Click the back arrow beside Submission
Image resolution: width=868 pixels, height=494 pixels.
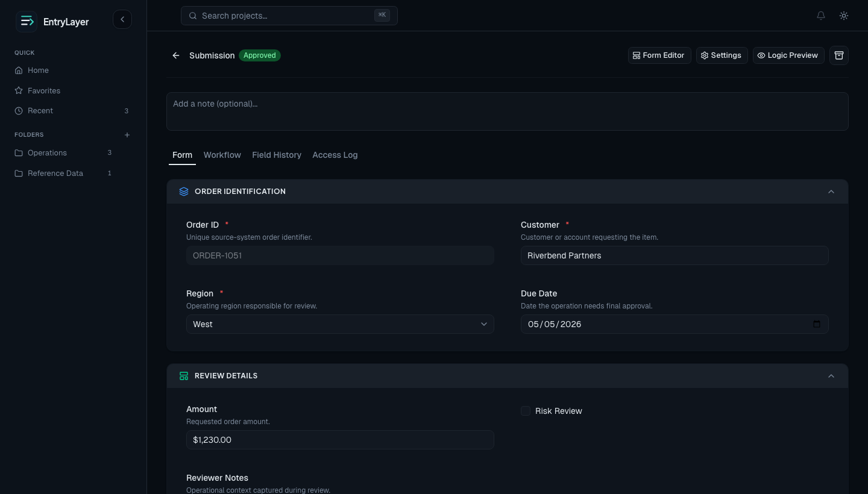[176, 55]
